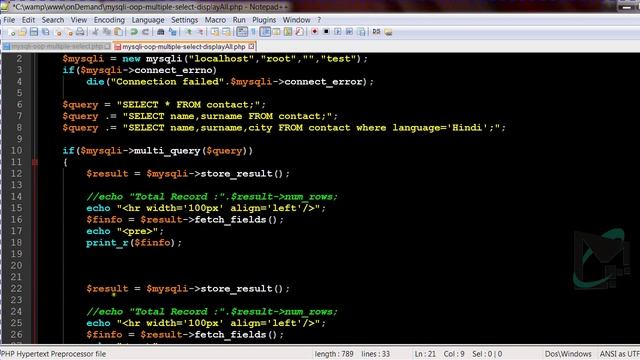Close the mysqli-oop-multiple-select.php tab
This screenshot has width=640, height=360.
pyautogui.click(x=107, y=47)
